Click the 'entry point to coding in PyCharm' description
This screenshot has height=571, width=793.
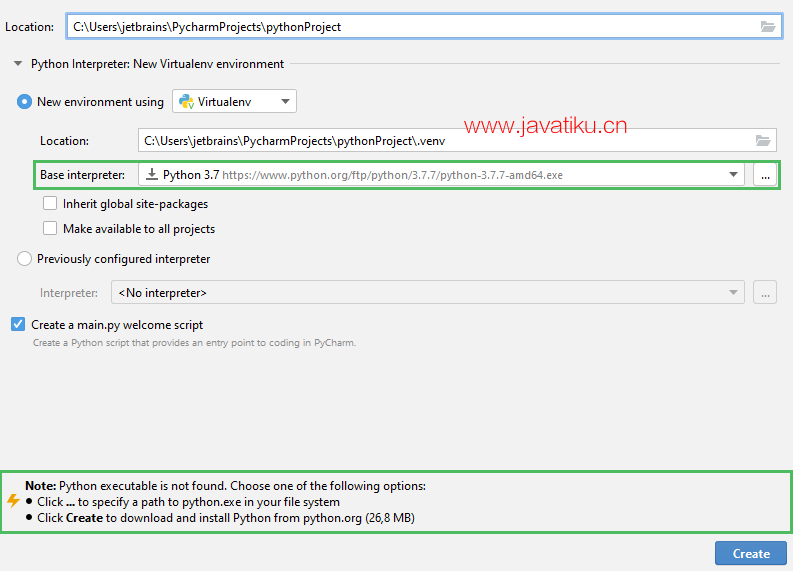194,343
